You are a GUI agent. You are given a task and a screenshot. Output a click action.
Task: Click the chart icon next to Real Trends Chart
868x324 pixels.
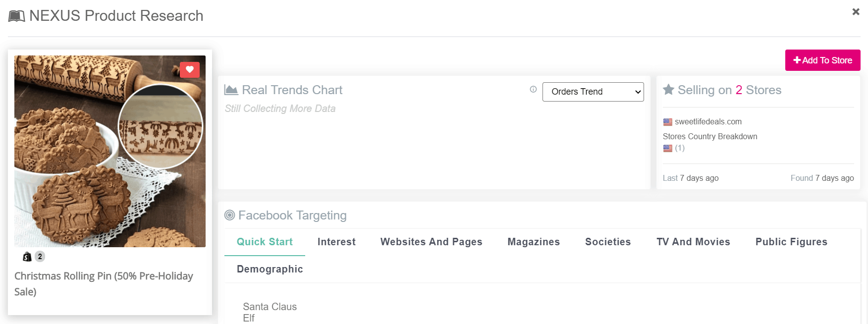click(231, 89)
